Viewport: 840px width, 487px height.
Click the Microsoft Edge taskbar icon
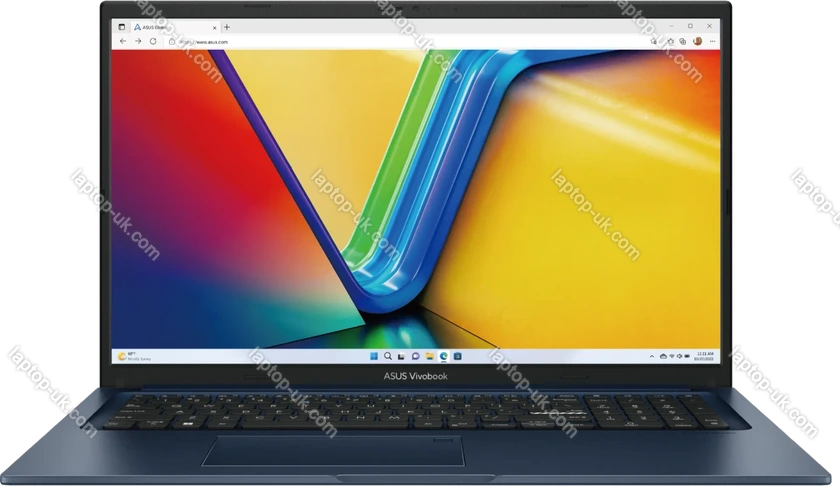pos(441,354)
